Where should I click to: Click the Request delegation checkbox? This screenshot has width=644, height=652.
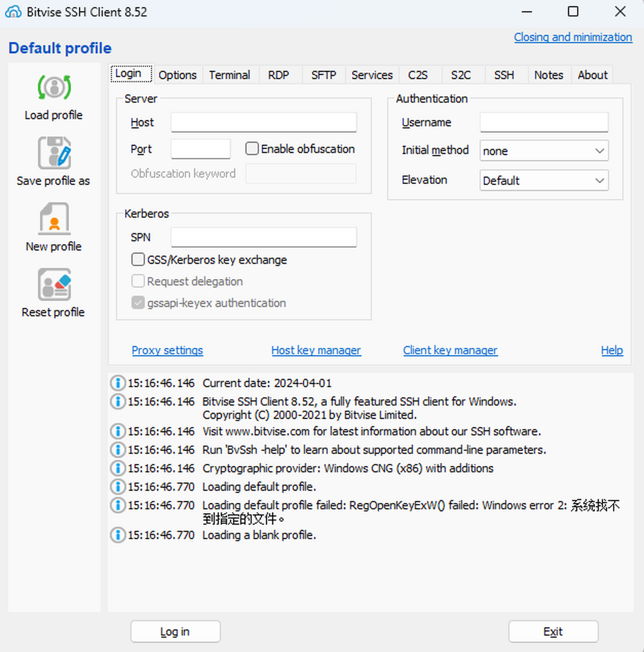(x=138, y=281)
